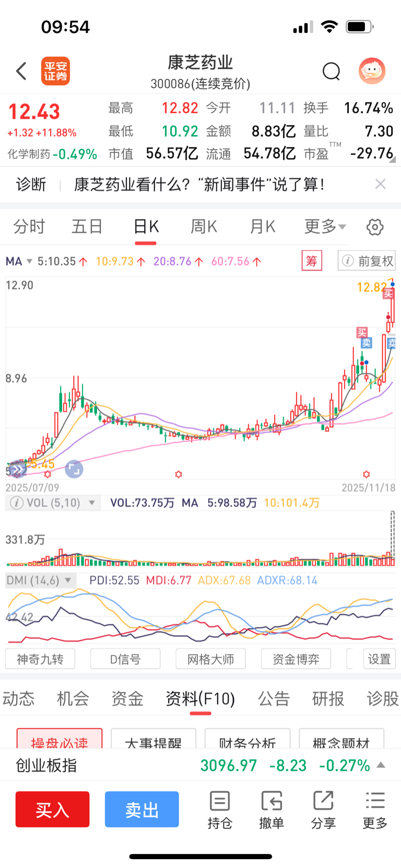Viewport: 401px width, 868px height.
Task: Open the 诊股 tab
Action: (383, 698)
